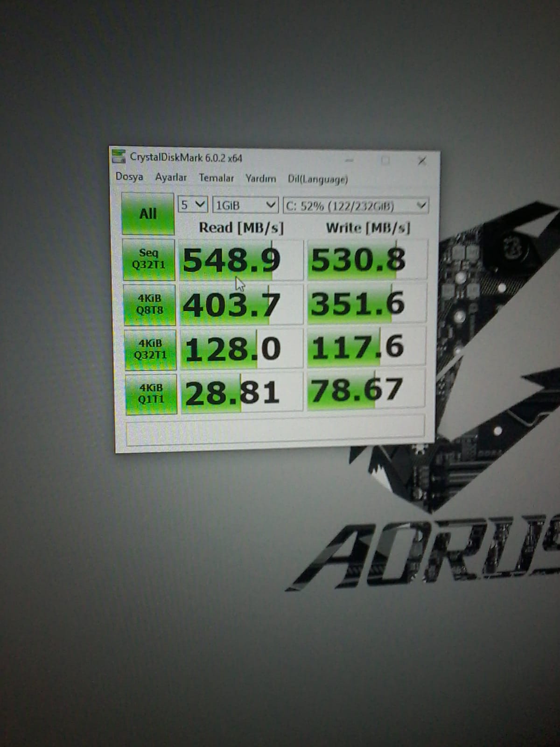Expand the test count dropdown showing 5
The width and height of the screenshot is (560, 747).
pos(192,204)
